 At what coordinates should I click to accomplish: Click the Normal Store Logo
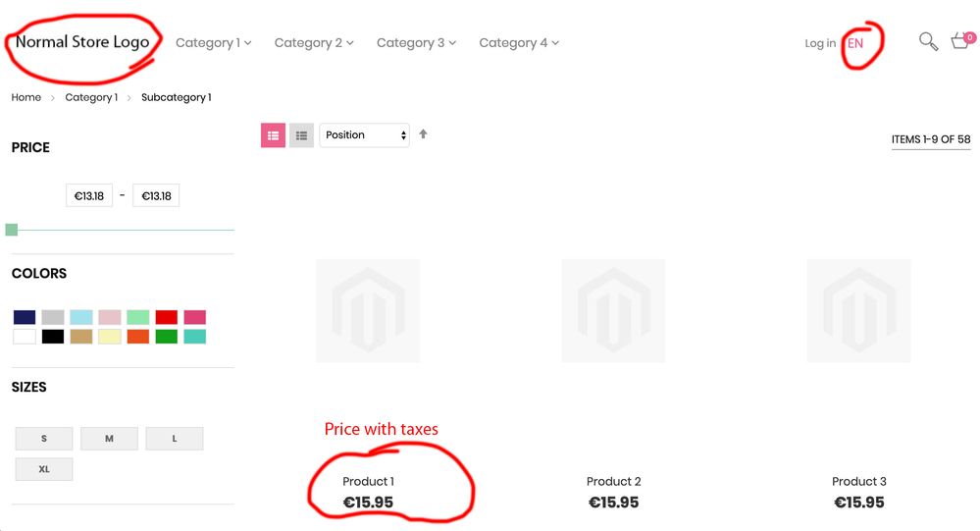click(x=82, y=42)
